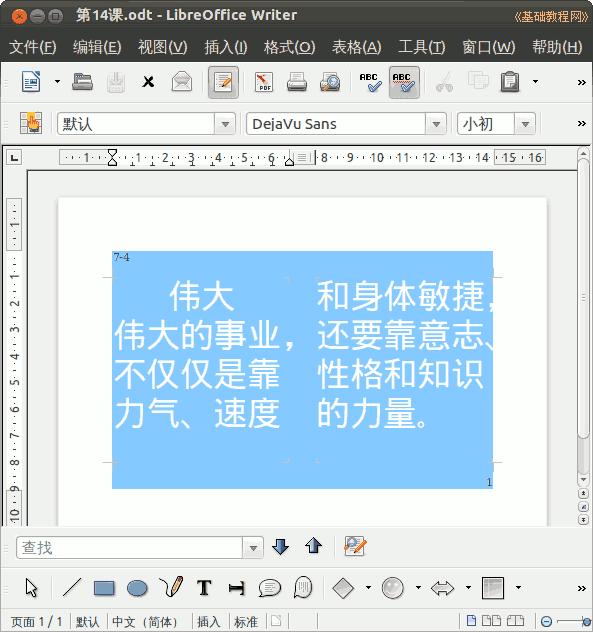Open the 帮助(H) menu
Screen dimensions: 593x632
click(557, 47)
